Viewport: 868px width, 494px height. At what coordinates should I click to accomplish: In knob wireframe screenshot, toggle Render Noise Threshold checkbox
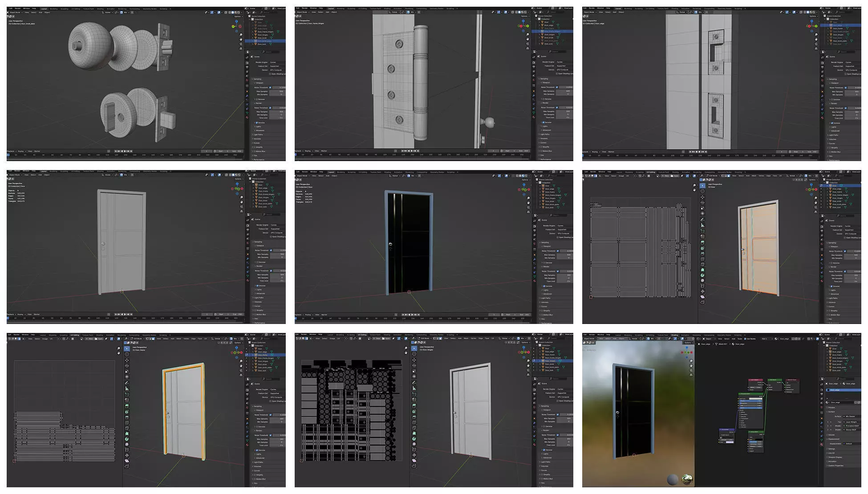coord(270,108)
